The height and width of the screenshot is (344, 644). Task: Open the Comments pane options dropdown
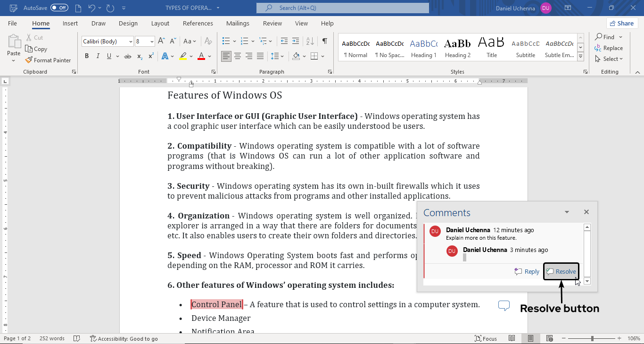[567, 212]
